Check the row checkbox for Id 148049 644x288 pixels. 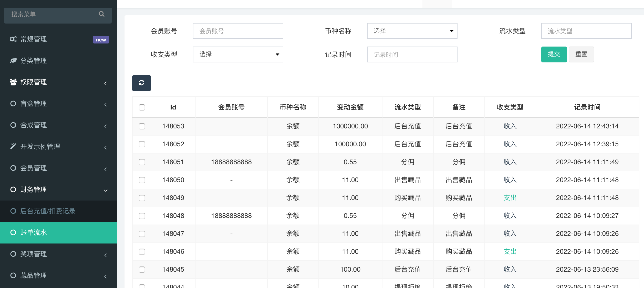(142, 198)
